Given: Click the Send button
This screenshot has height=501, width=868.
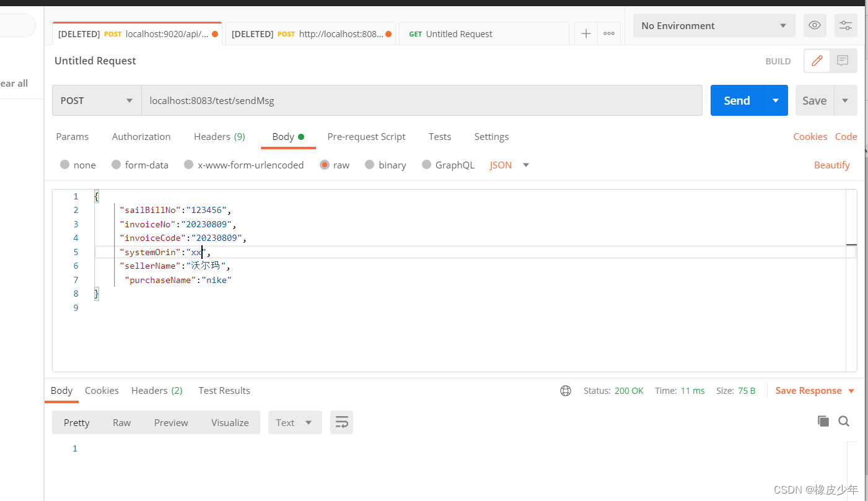Looking at the screenshot, I should (737, 100).
